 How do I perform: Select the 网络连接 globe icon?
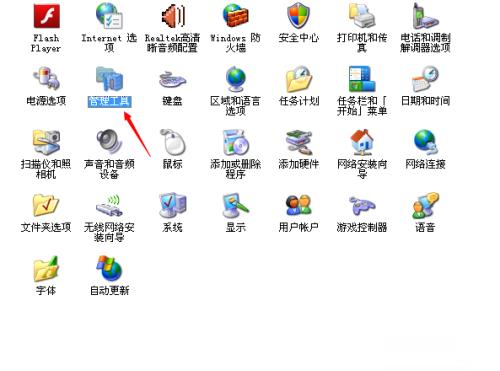[x=425, y=142]
